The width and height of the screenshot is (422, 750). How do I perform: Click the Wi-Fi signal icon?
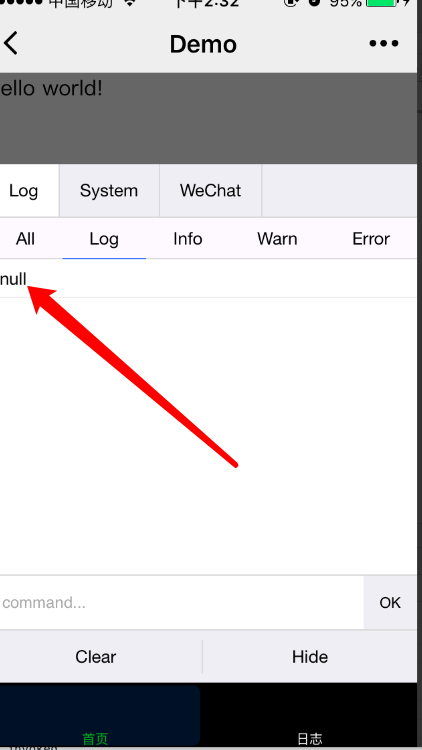click(130, 3)
